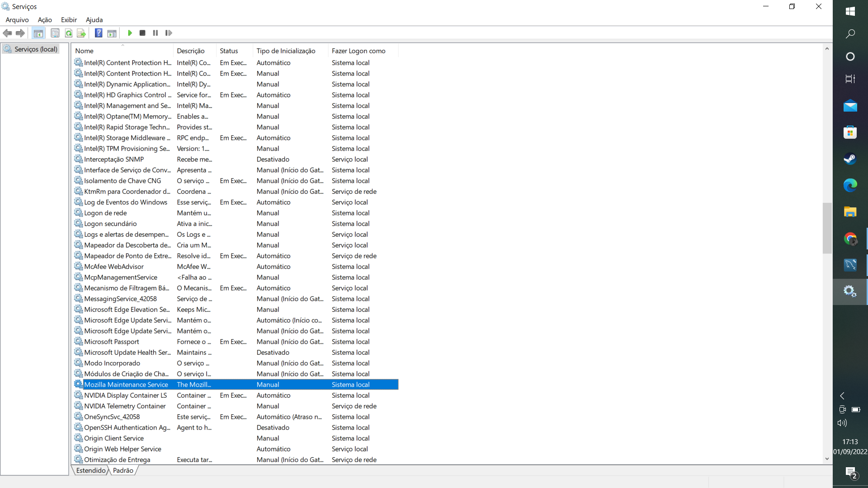
Task: Restart the service with the restart icon
Action: tap(169, 33)
